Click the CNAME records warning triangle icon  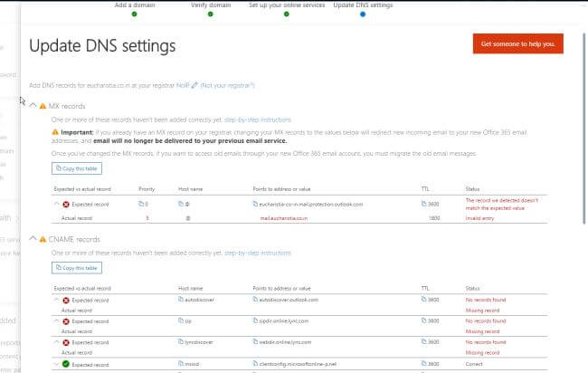[x=43, y=239]
